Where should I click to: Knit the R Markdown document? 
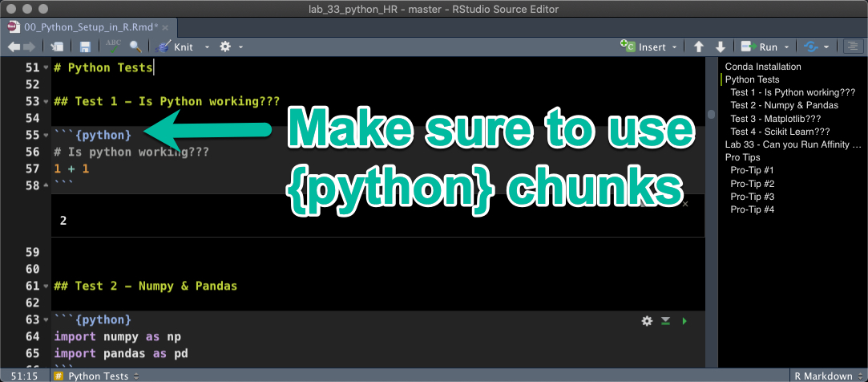pos(175,47)
